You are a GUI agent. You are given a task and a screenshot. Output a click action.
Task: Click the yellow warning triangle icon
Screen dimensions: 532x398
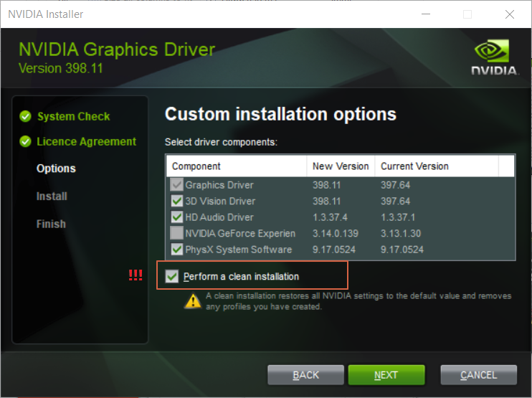coord(192,301)
